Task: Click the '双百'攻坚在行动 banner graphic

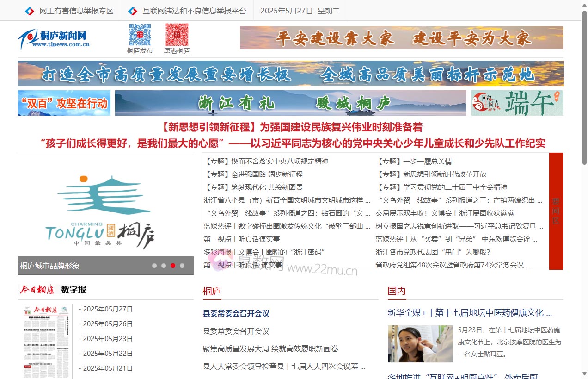Action: click(x=64, y=102)
